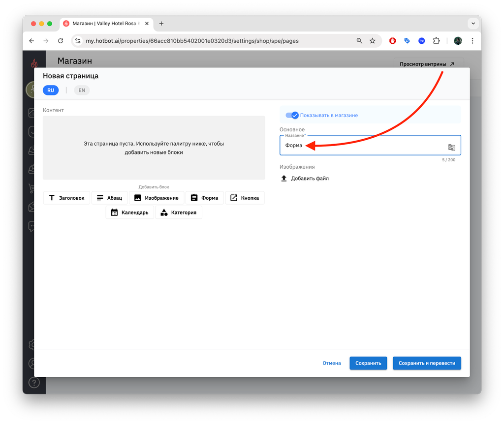Add a Категория block
The width and height of the screenshot is (504, 424).
(178, 212)
